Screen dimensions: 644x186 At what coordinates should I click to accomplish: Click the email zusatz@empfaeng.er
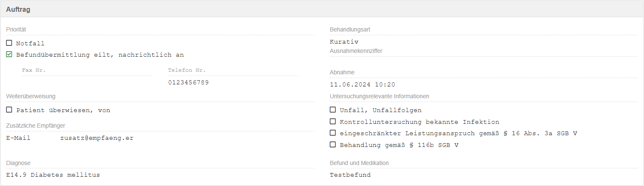point(97,138)
